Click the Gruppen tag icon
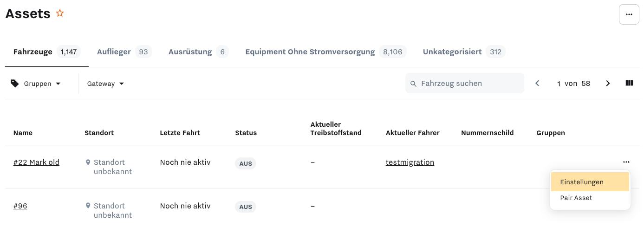This screenshot has height=227, width=644. point(15,84)
